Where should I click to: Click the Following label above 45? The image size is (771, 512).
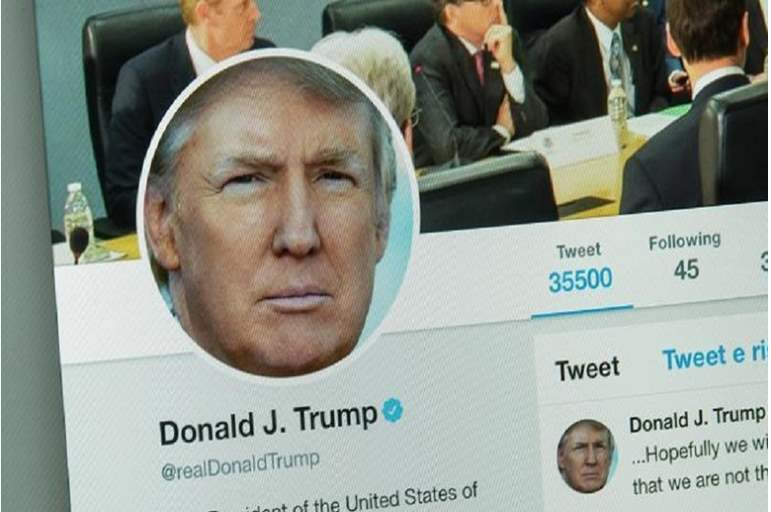coord(685,241)
